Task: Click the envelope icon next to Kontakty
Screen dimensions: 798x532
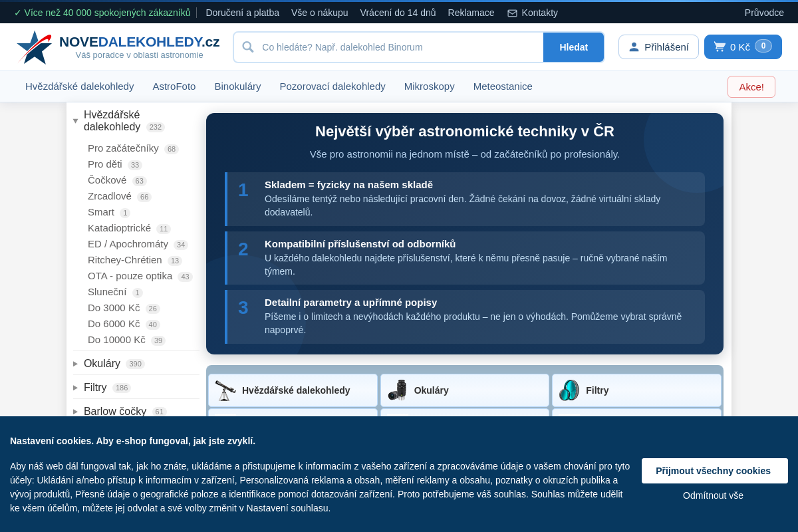Action: 512,12
